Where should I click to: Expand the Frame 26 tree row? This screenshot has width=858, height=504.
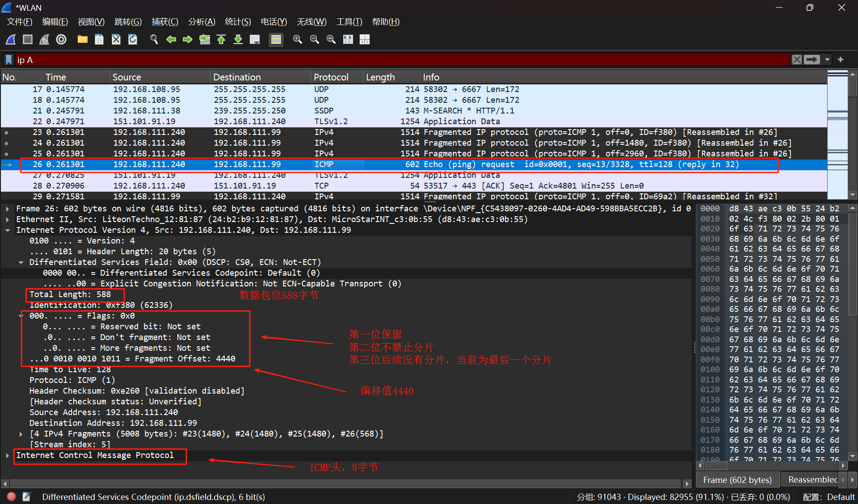click(7, 209)
